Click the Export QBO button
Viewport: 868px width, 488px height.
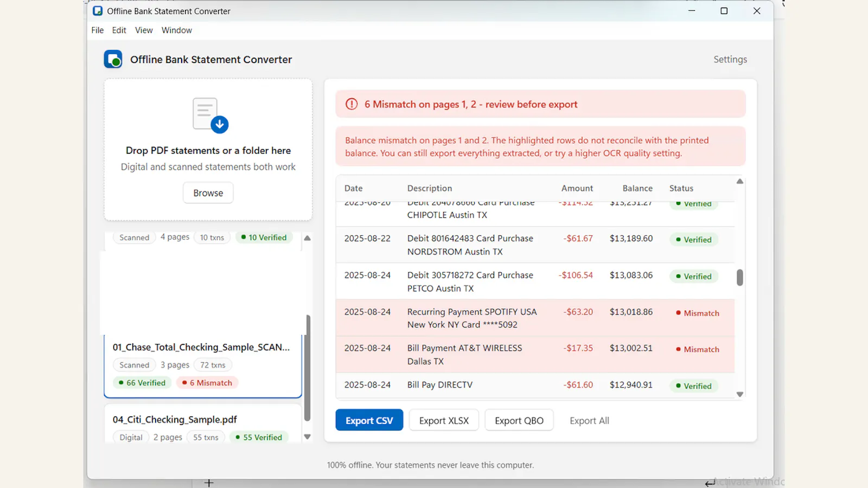pyautogui.click(x=519, y=420)
